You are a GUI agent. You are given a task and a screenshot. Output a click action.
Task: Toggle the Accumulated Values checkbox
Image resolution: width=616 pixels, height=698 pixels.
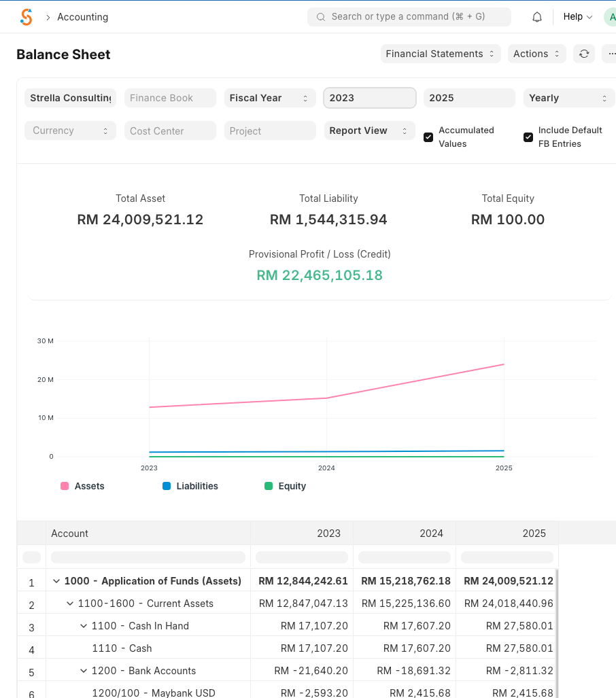428,137
